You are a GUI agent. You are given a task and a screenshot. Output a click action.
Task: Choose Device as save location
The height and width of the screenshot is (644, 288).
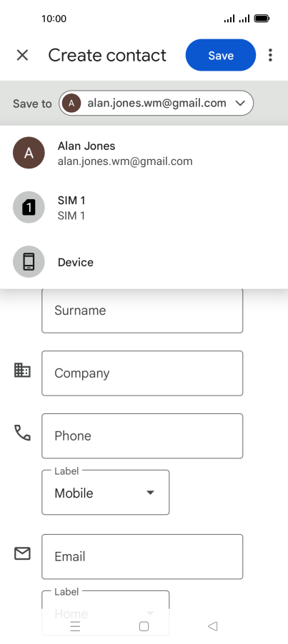point(144,262)
